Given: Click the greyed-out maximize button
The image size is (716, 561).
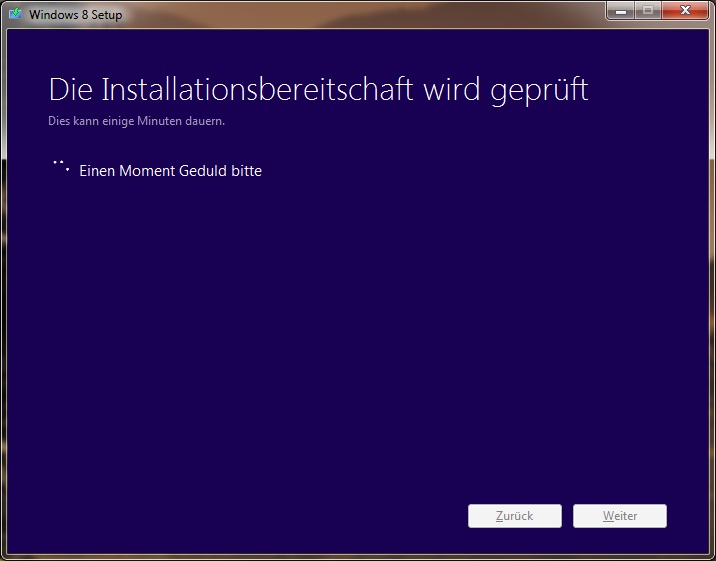Looking at the screenshot, I should pyautogui.click(x=647, y=11).
